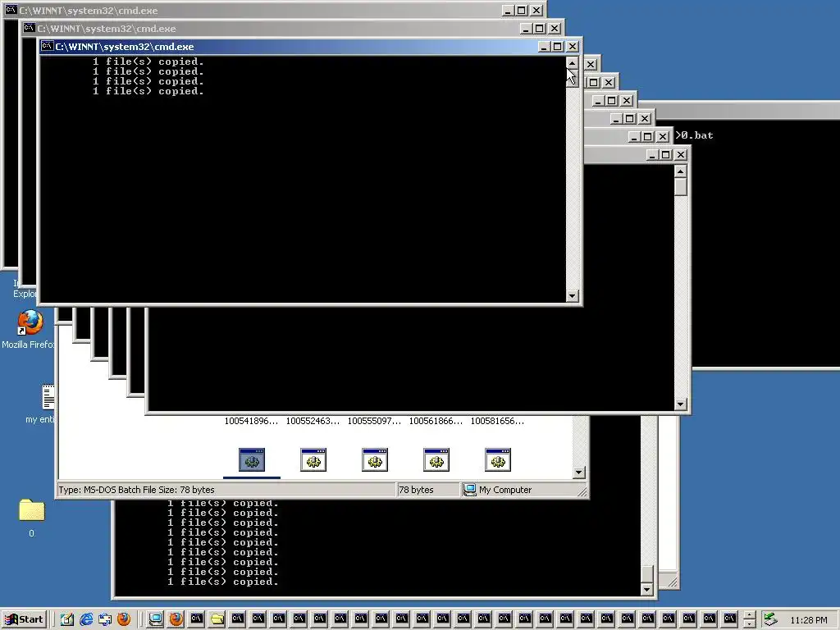Viewport: 840px width, 630px height.
Task: Open front cmd.exe window system menu icon
Action: tap(47, 47)
